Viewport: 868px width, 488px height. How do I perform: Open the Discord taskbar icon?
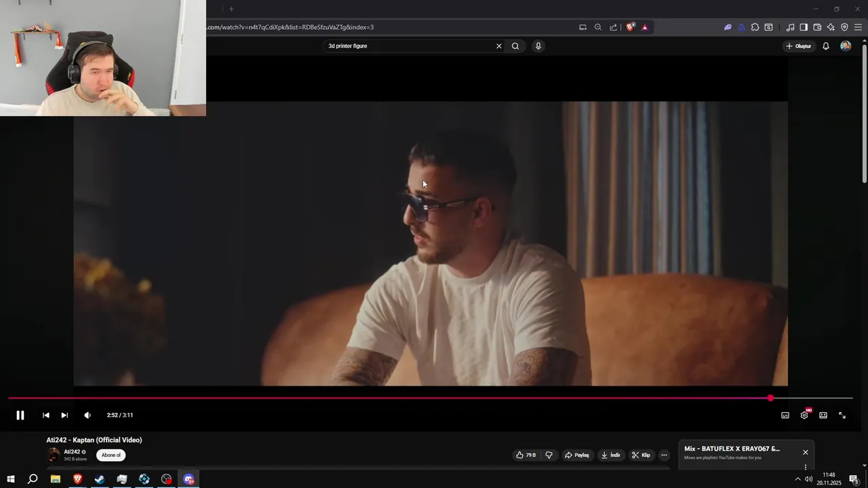(x=189, y=479)
